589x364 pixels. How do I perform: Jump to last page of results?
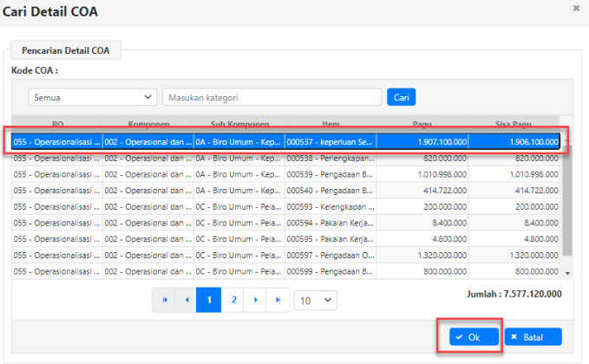tap(278, 299)
